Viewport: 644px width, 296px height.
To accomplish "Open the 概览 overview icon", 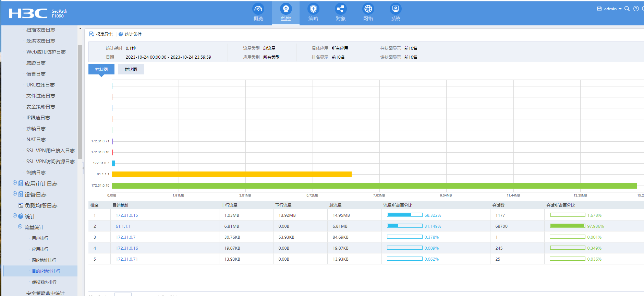I will point(258,9).
